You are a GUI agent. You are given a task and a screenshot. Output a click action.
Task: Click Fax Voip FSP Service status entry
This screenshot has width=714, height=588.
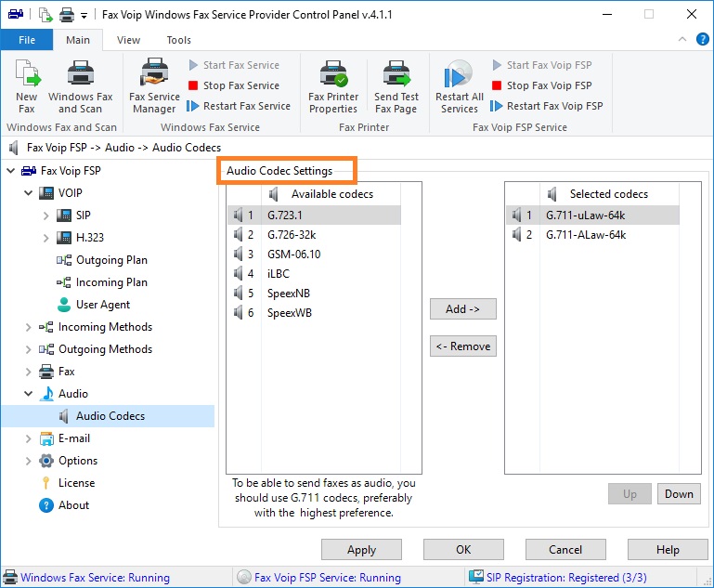tap(319, 578)
